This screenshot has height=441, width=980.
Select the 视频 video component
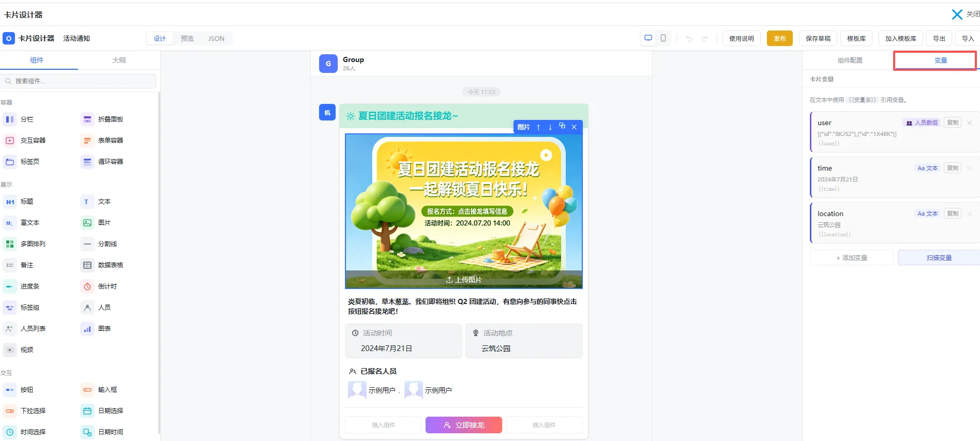point(19,350)
